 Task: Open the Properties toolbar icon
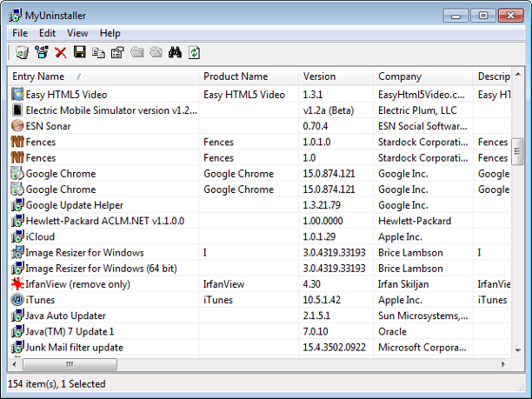pyautogui.click(x=117, y=52)
